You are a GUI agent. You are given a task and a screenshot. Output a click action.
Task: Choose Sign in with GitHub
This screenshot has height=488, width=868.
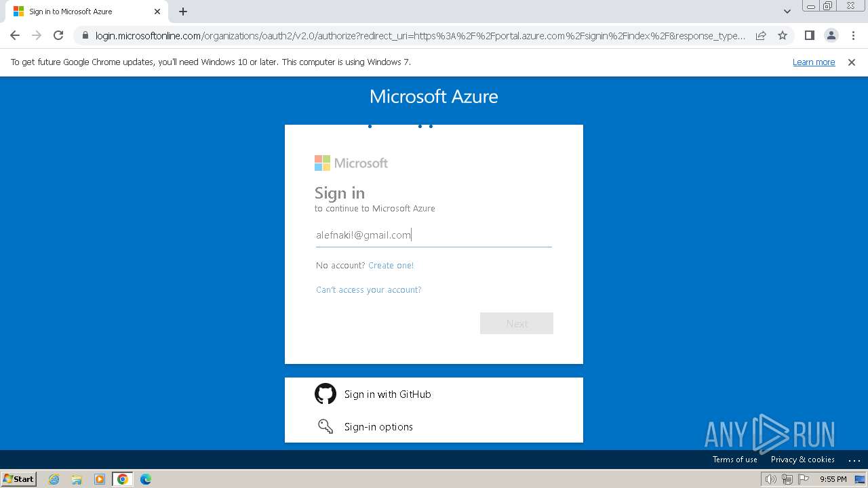pos(434,394)
